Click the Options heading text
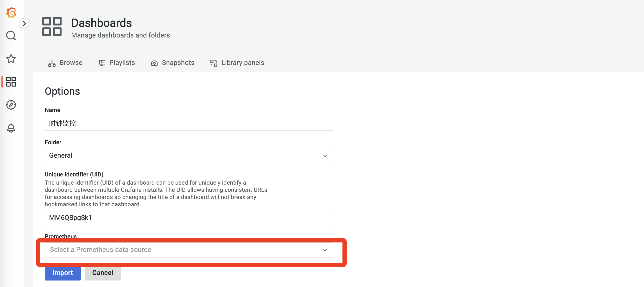The image size is (644, 287). [x=62, y=91]
